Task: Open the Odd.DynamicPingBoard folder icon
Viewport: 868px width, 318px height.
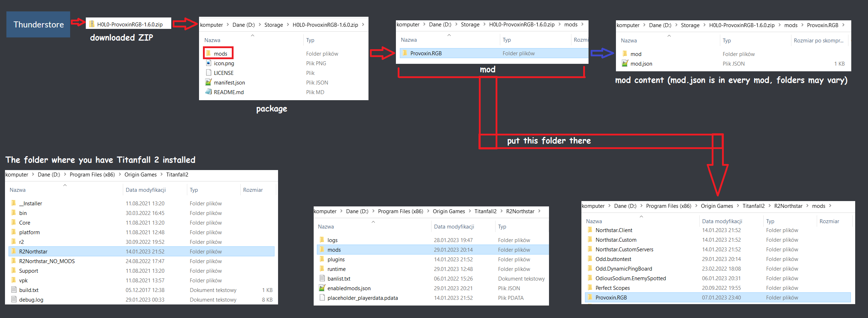Action: (590, 268)
